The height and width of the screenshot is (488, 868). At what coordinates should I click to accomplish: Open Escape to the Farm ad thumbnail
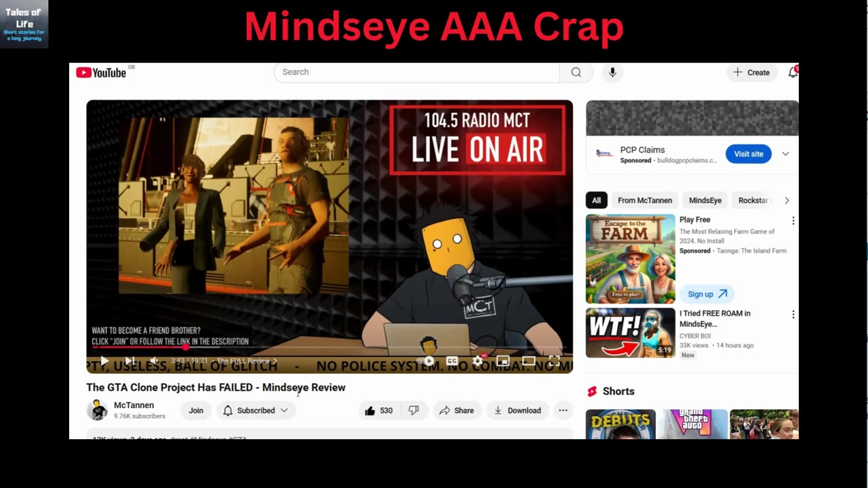coord(631,259)
